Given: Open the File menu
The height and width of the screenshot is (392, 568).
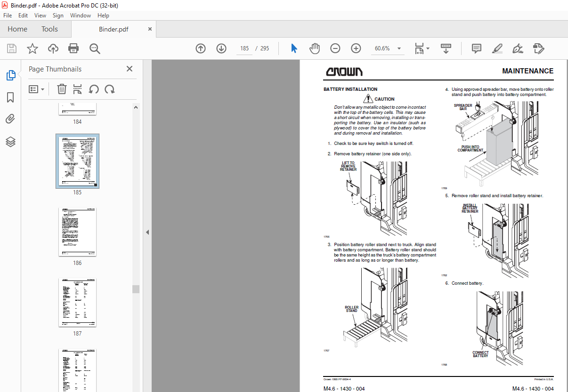Looking at the screenshot, I should pyautogui.click(x=8, y=16).
